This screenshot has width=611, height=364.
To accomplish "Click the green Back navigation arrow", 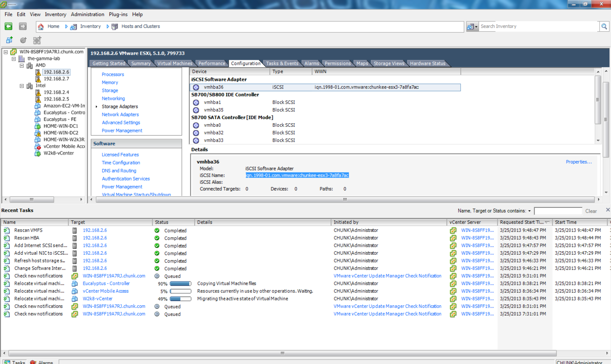I will pyautogui.click(x=8, y=26).
